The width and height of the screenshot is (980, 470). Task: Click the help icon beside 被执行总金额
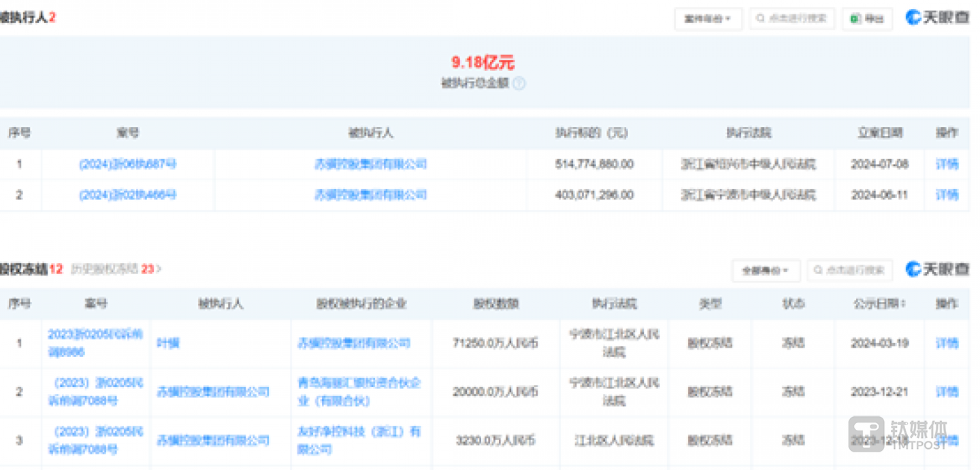coord(519,84)
